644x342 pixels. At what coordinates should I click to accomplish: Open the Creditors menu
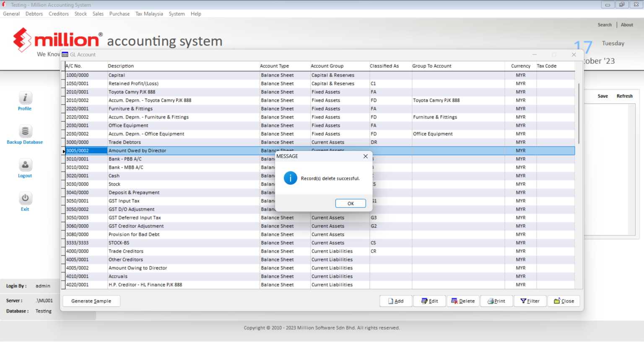59,14
